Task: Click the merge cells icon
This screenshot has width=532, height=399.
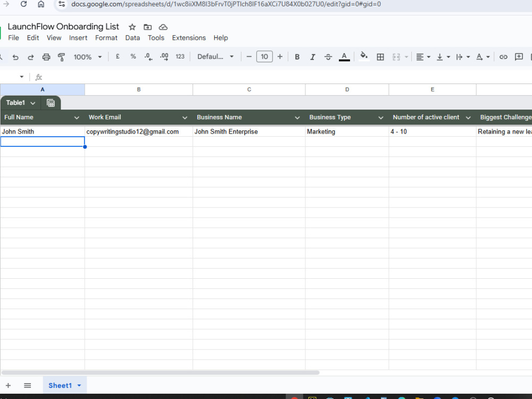Action: tap(396, 57)
